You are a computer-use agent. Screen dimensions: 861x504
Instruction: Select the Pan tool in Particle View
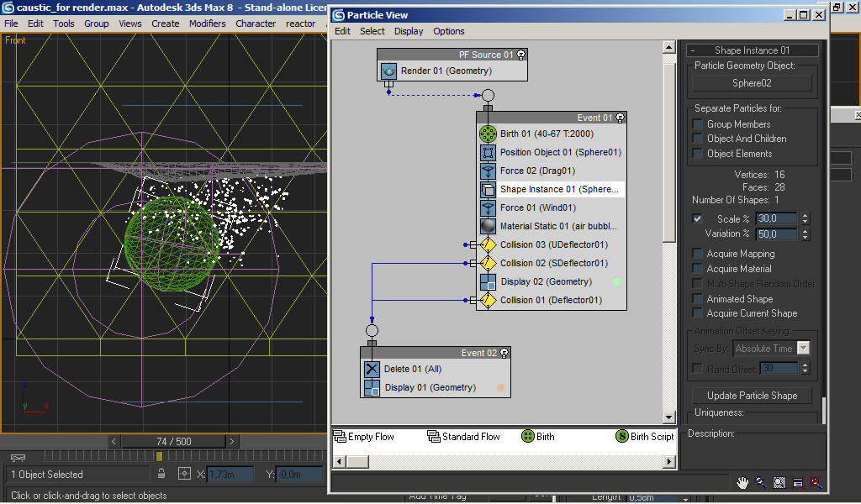[x=742, y=483]
